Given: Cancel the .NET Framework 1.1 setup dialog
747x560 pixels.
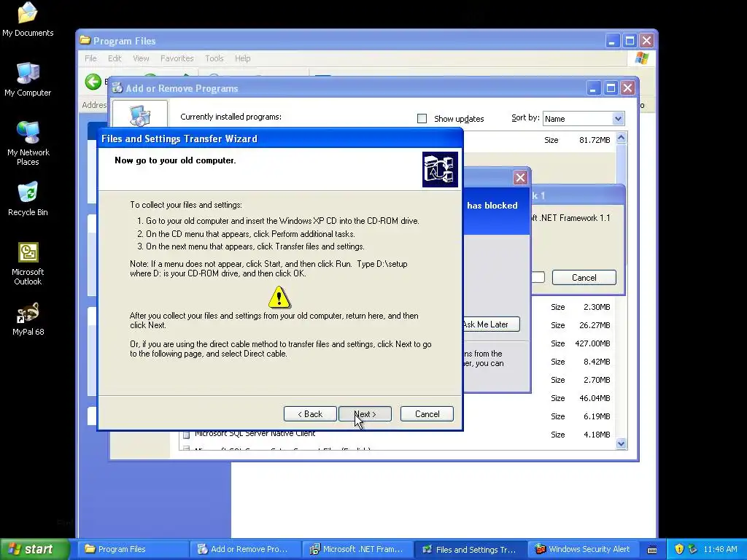Looking at the screenshot, I should [584, 278].
